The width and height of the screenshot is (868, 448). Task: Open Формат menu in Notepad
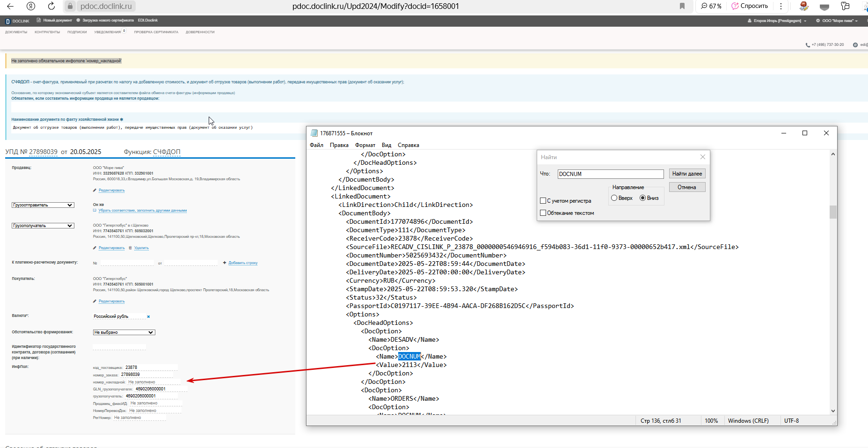point(365,145)
